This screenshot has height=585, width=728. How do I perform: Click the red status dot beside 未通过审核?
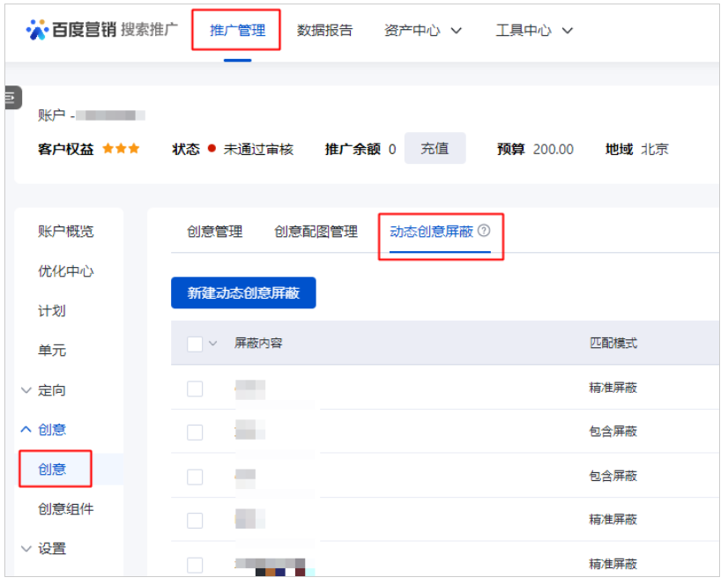pyautogui.click(x=211, y=148)
